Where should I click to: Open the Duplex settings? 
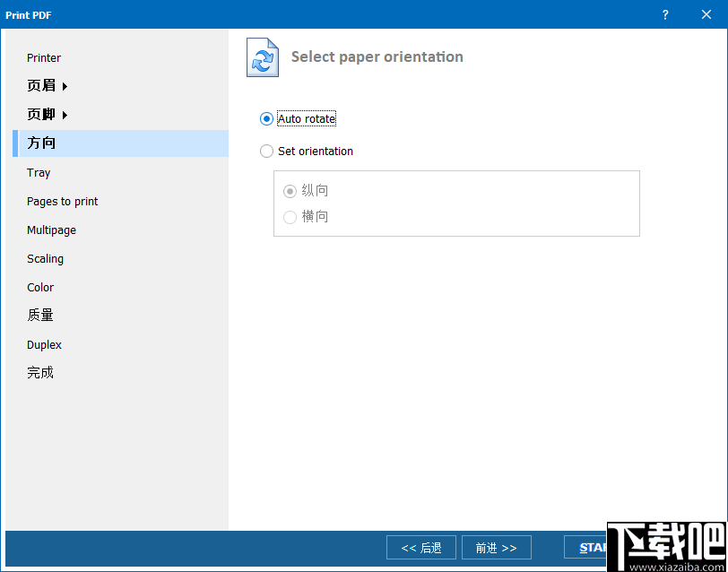pos(44,344)
